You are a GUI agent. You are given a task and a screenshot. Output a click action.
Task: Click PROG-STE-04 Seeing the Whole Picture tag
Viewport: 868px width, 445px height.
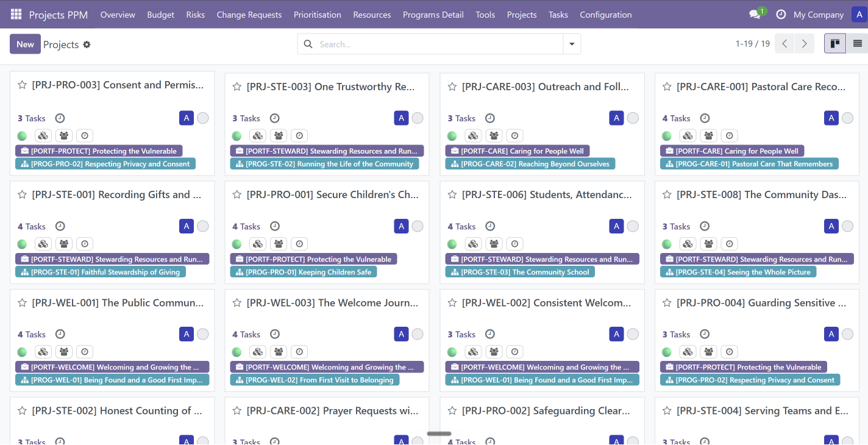pyautogui.click(x=738, y=272)
